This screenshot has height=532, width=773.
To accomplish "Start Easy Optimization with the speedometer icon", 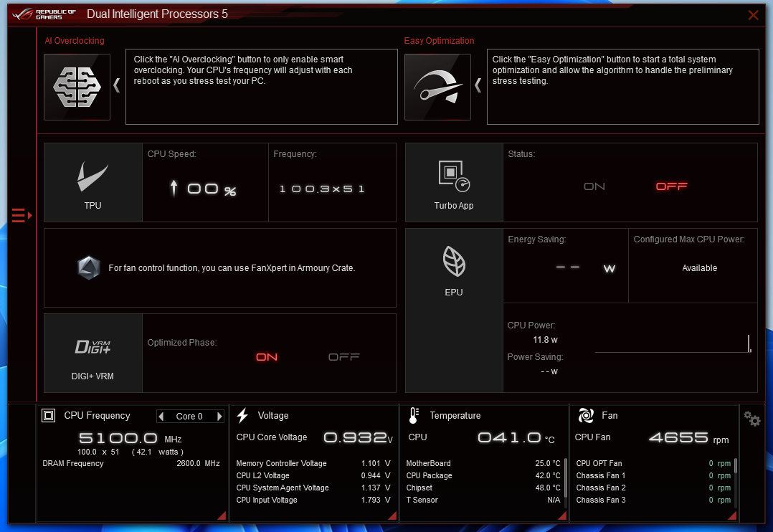I will pyautogui.click(x=437, y=87).
